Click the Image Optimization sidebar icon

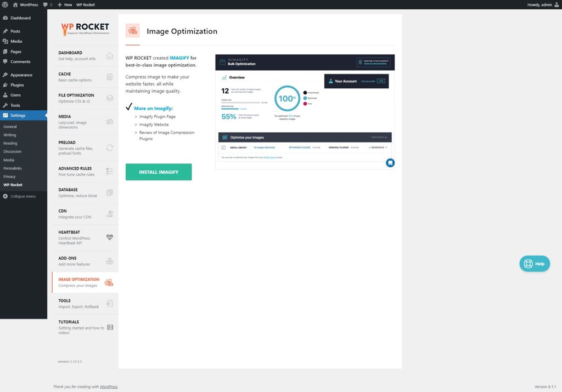(x=109, y=282)
